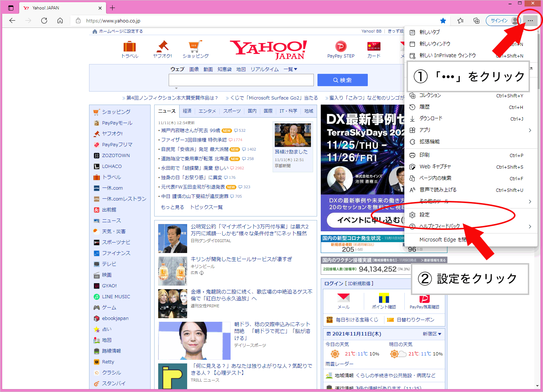Click the blue 検索 button
The width and height of the screenshot is (543, 392).
click(x=342, y=80)
